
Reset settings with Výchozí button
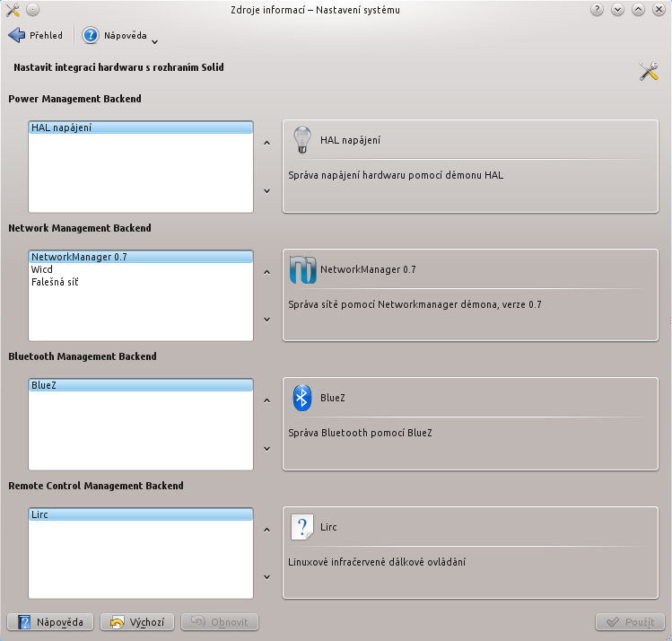137,622
